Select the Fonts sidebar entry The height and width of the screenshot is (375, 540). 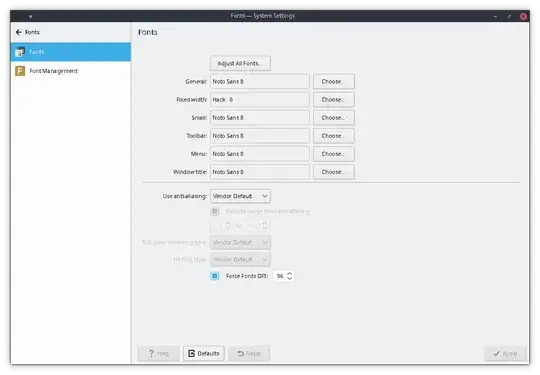pyautogui.click(x=71, y=52)
